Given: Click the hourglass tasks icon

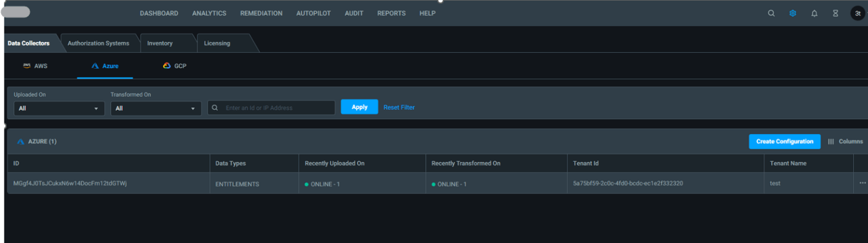Looking at the screenshot, I should tap(835, 13).
